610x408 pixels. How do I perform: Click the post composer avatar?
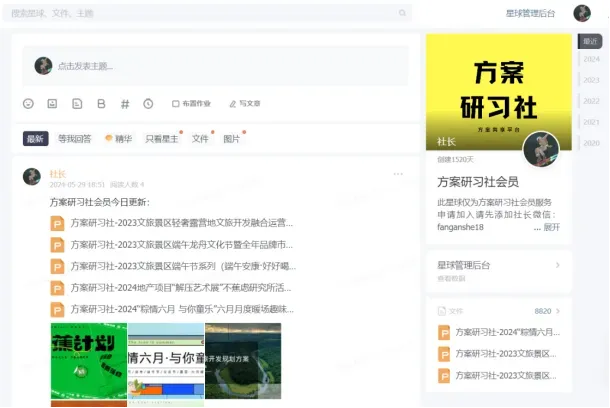(43, 66)
